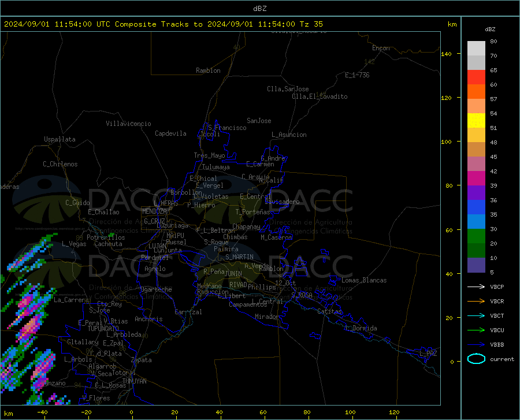Click the L_Asuncion map label
The image size is (520, 420).
[x=289, y=135]
